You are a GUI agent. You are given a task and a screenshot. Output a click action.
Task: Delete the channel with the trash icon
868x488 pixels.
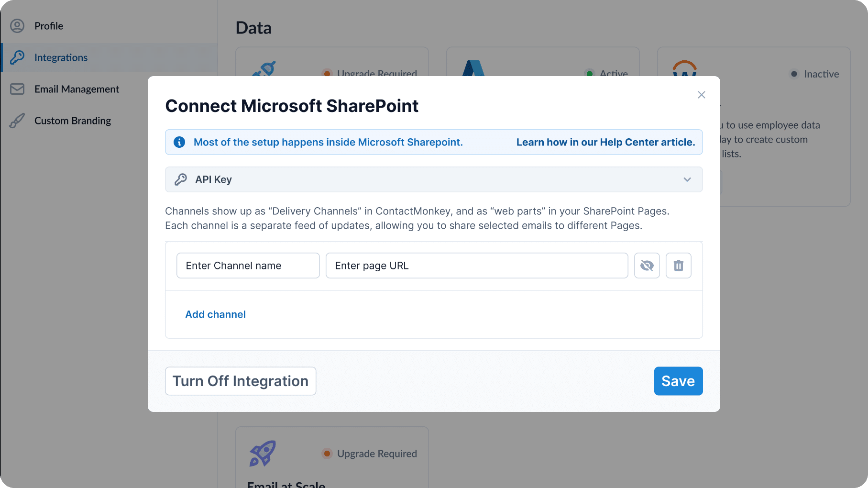coord(679,266)
